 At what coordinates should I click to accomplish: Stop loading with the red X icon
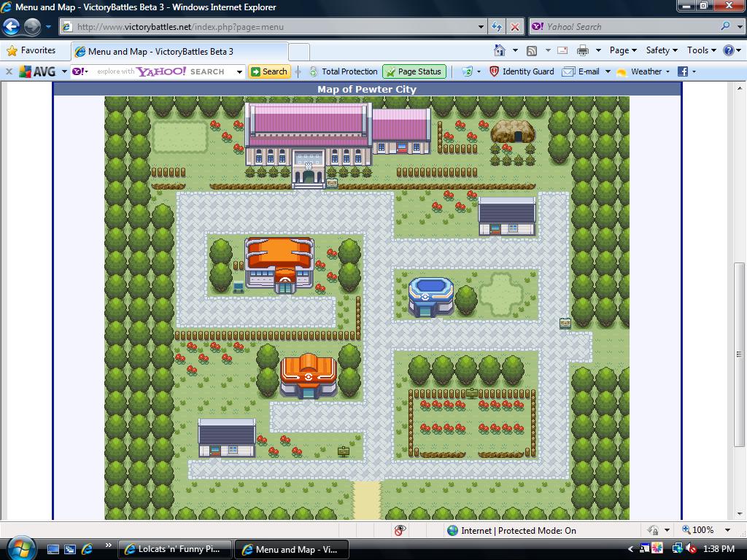tap(514, 27)
